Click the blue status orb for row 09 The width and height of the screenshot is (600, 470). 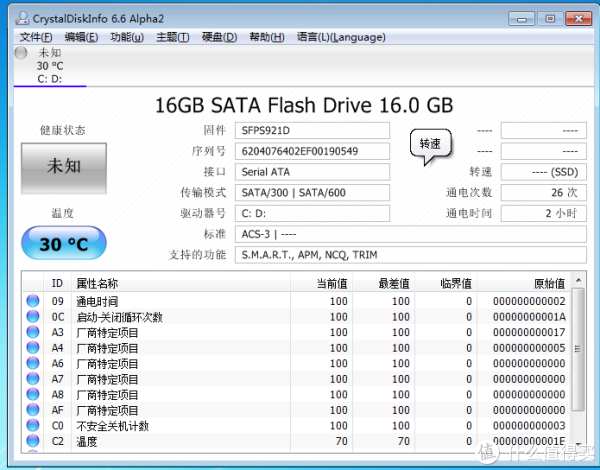coord(33,301)
